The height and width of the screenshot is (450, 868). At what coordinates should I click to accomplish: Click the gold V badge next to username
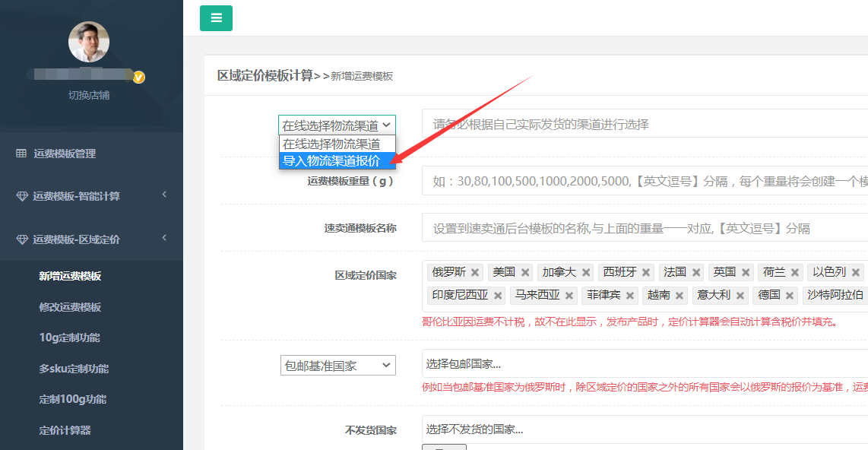139,77
